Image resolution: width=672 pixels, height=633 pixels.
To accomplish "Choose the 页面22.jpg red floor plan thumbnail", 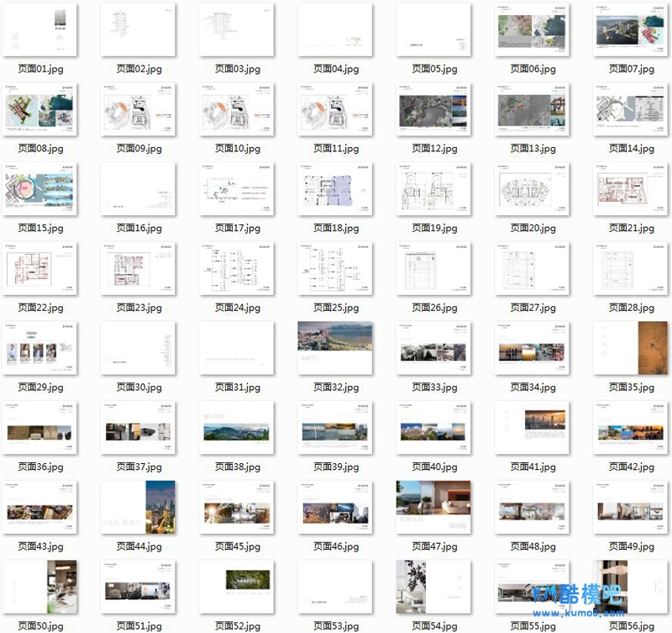I will 40,269.
